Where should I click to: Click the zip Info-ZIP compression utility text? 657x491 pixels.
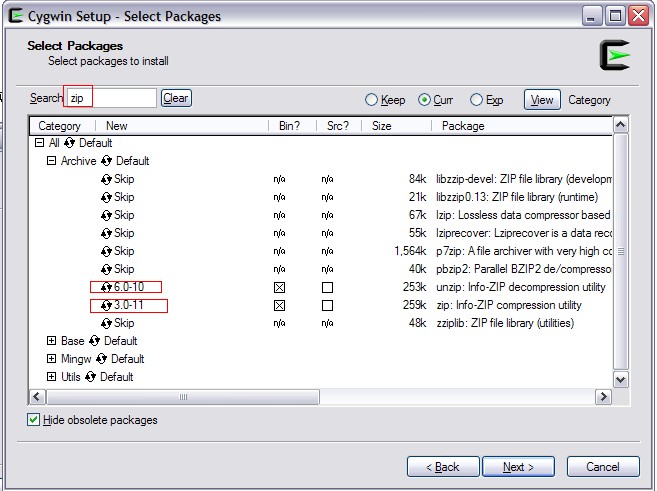509,305
